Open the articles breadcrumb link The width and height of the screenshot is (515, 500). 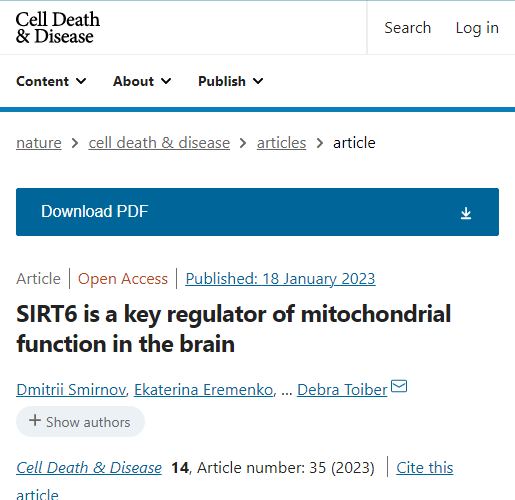pyautogui.click(x=281, y=143)
